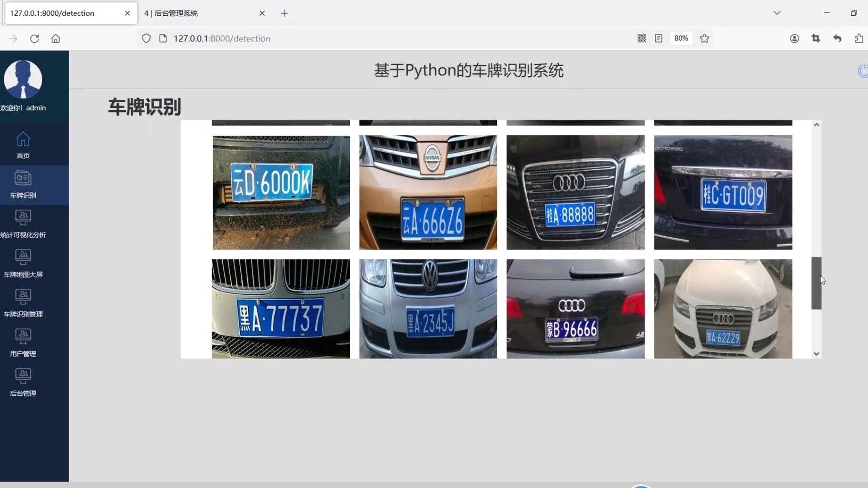Go forward with the forward arrow

pyautogui.click(x=13, y=39)
